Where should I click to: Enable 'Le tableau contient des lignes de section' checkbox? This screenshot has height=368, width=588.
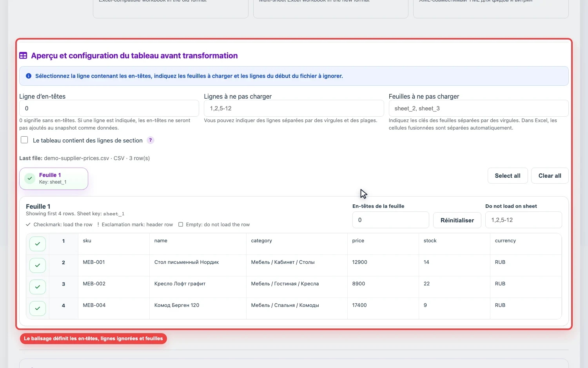pos(24,140)
